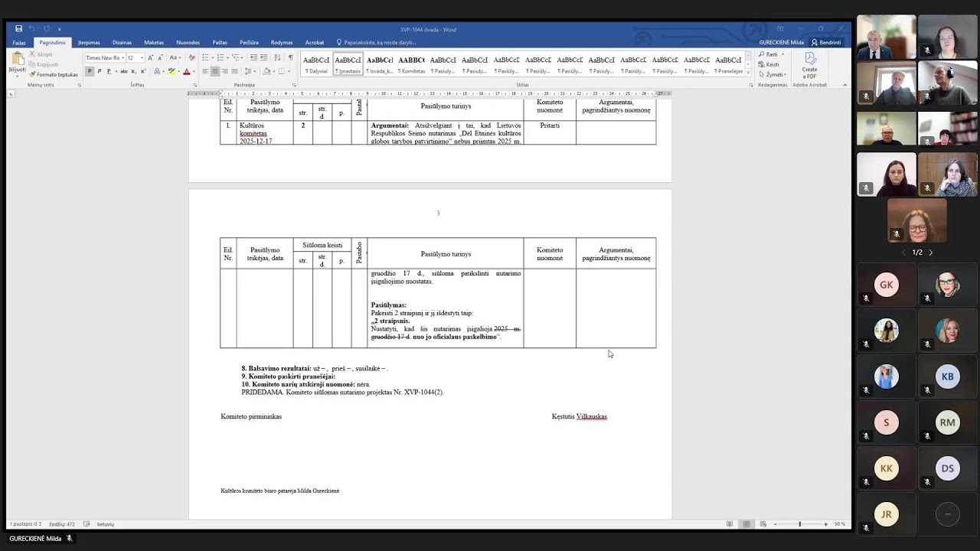Choose the red font color A swatch
The width and height of the screenshot is (980, 551).
click(186, 71)
